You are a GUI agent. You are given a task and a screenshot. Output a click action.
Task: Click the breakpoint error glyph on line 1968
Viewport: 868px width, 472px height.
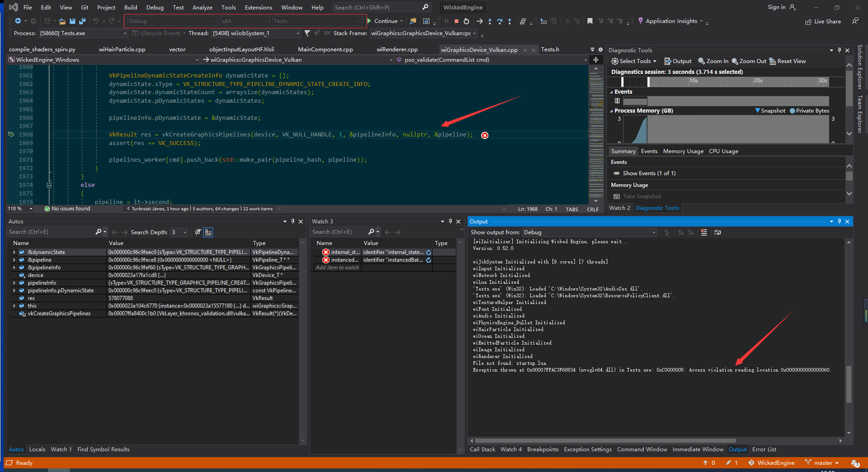click(485, 135)
